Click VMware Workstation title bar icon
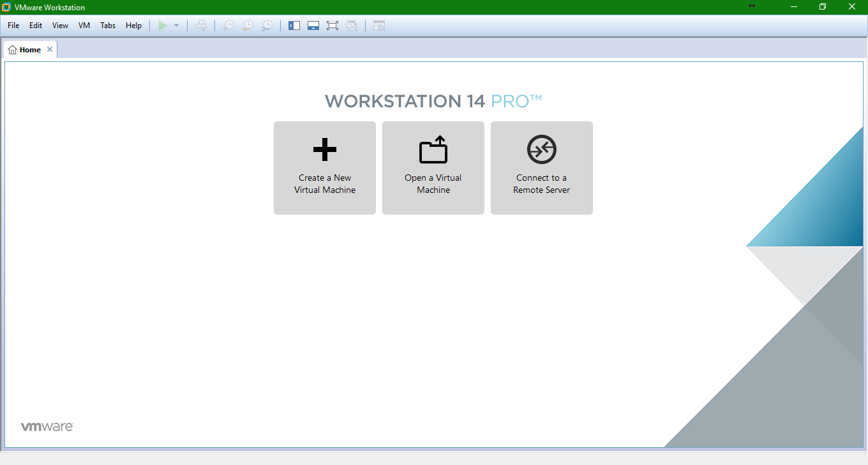The height and width of the screenshot is (465, 868). tap(6, 7)
